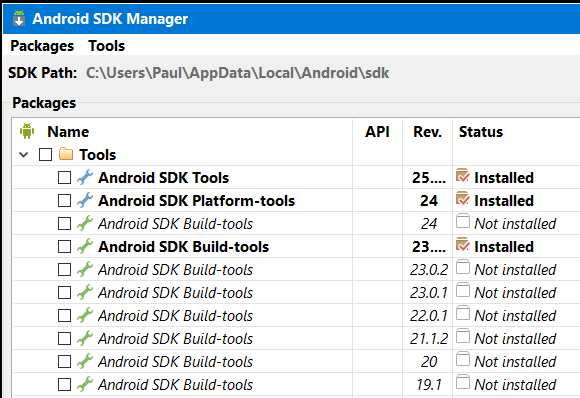Viewport: 580px width, 398px height.
Task: Click the wrench icon for Android SDK Platform-tools
Action: coord(85,200)
